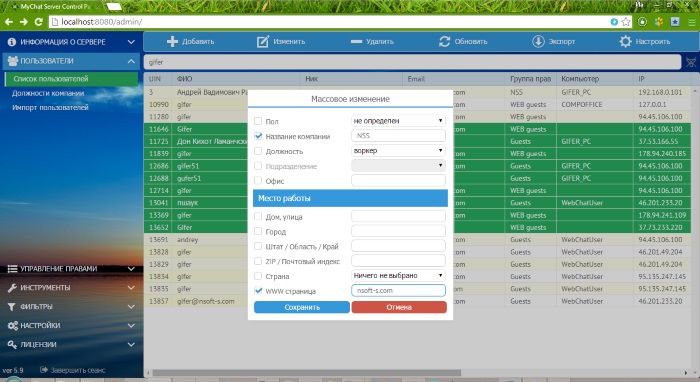Open the browser hamburger menu
Viewport: 700px width, 382px height.
692,21
